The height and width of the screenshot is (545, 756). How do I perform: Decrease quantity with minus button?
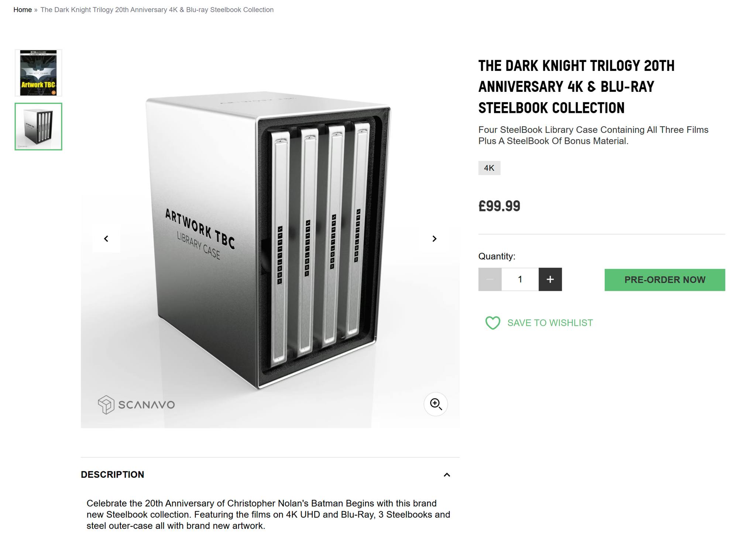pos(490,279)
